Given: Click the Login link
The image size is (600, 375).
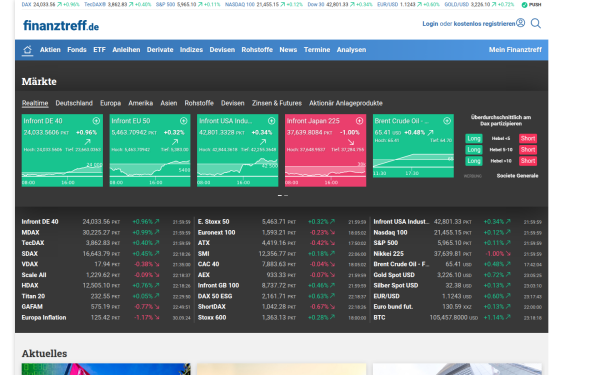Looking at the screenshot, I should click(x=430, y=24).
